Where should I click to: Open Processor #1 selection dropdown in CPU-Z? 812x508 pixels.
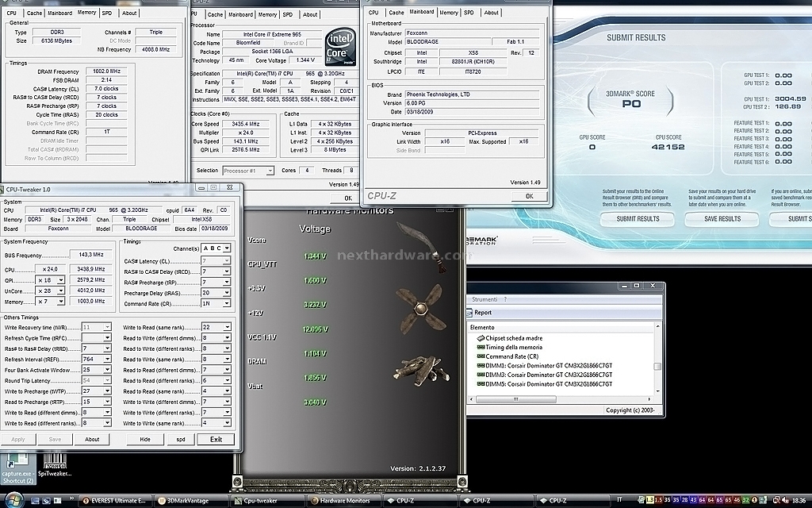[x=270, y=171]
